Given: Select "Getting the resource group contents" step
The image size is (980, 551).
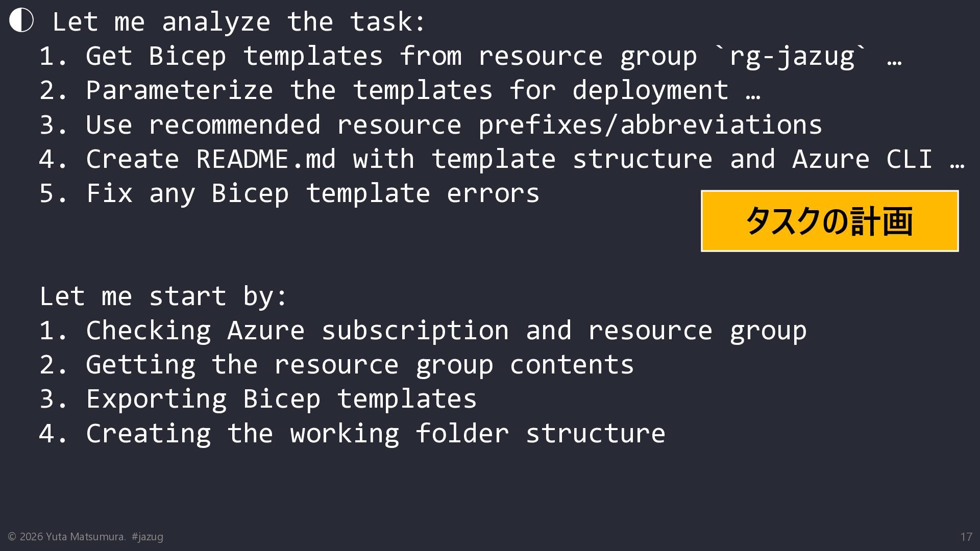Looking at the screenshot, I should point(359,365).
